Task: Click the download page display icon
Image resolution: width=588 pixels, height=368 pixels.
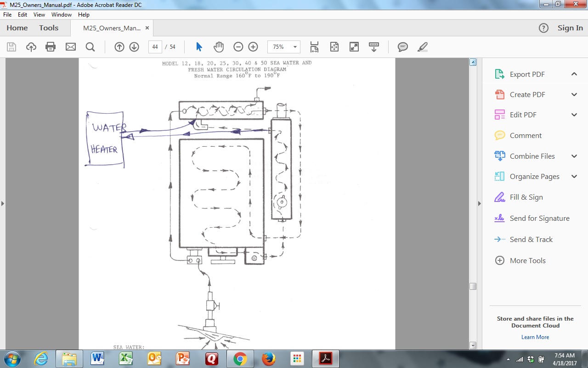Action: pyautogui.click(x=374, y=46)
